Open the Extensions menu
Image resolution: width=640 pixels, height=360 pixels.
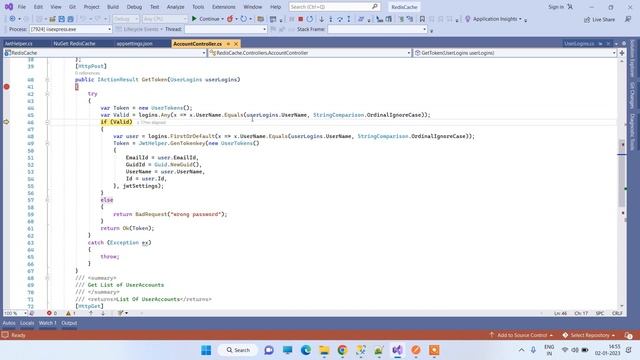coord(224,7)
